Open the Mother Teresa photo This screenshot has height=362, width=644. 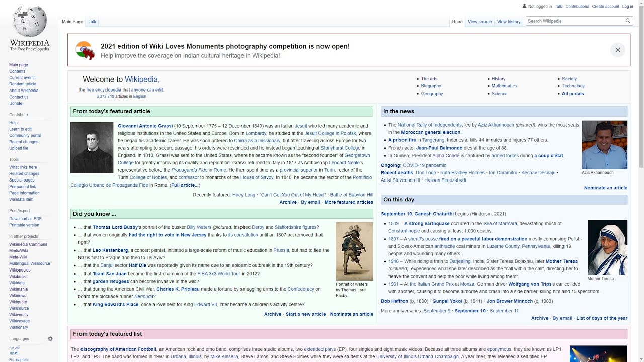pyautogui.click(x=607, y=247)
